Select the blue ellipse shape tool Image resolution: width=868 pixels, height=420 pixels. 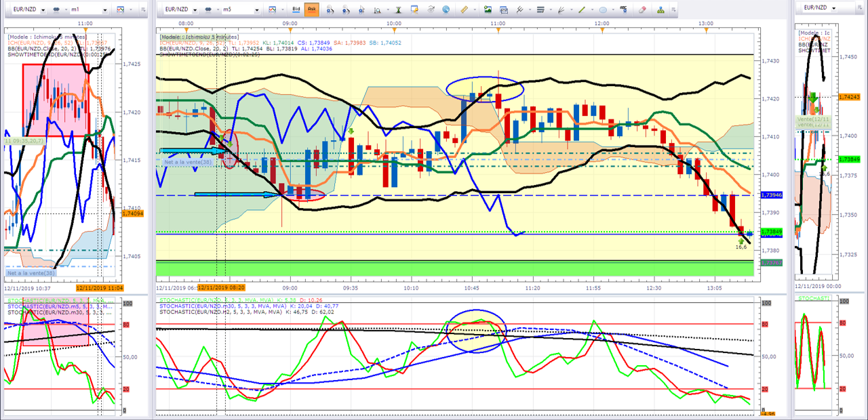(603, 9)
